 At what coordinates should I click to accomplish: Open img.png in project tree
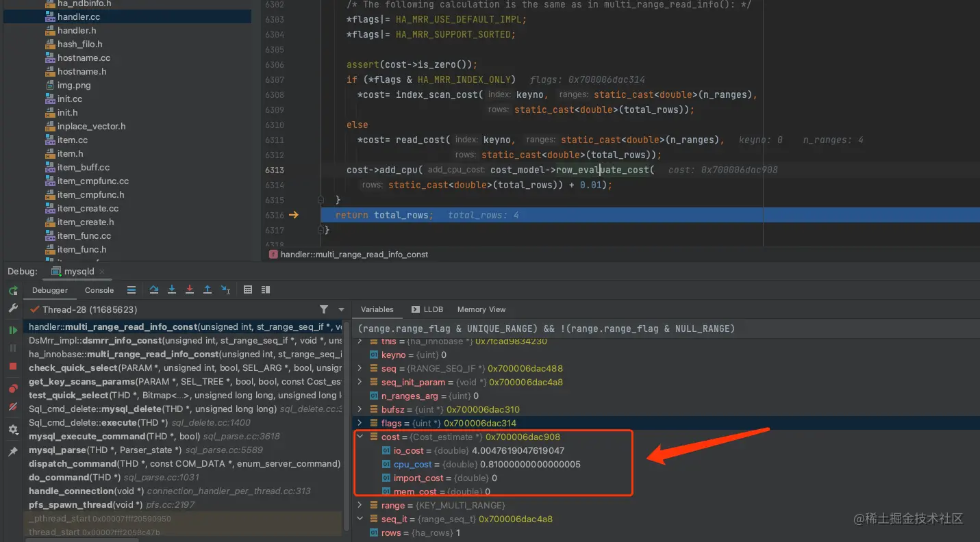[74, 85]
